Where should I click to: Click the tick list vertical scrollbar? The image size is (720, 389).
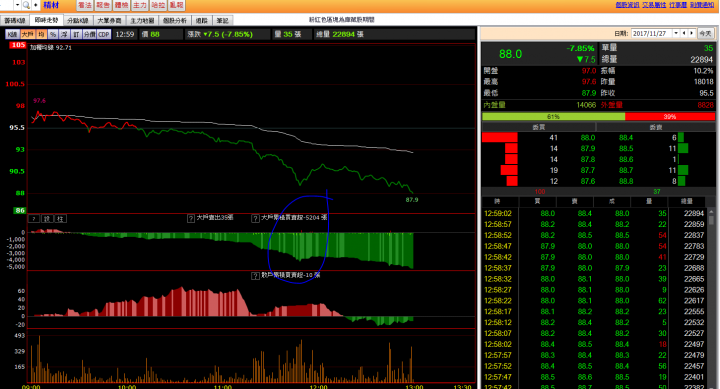pos(711,299)
